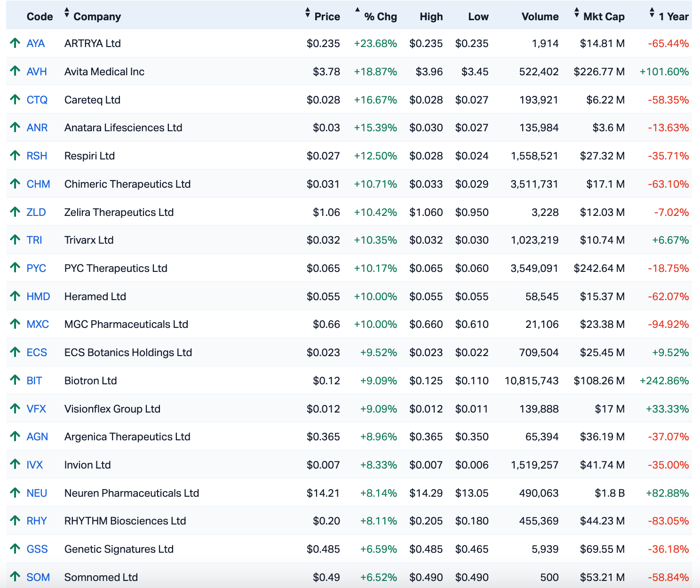Click the green up arrow beside TRI
This screenshot has width=700, height=588.
15,239
